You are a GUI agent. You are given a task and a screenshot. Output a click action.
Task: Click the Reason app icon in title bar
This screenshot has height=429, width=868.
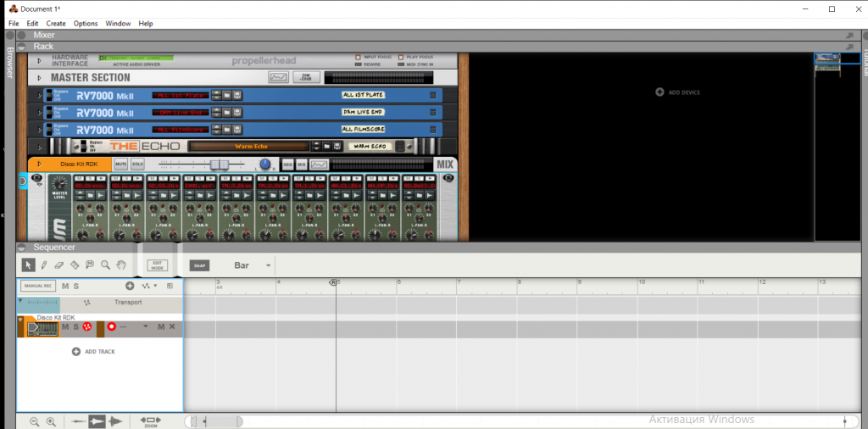13,8
